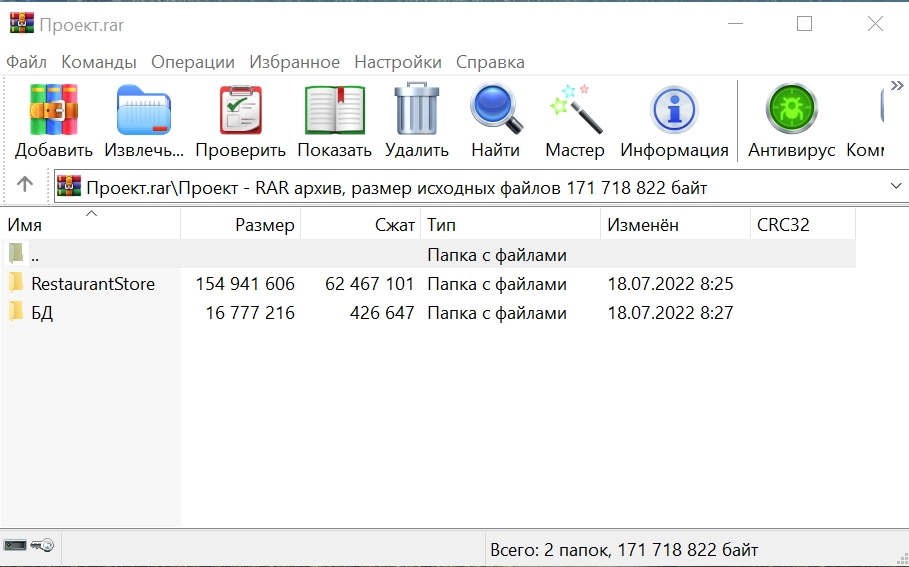Select the RestaurantStore folder

coord(92,284)
